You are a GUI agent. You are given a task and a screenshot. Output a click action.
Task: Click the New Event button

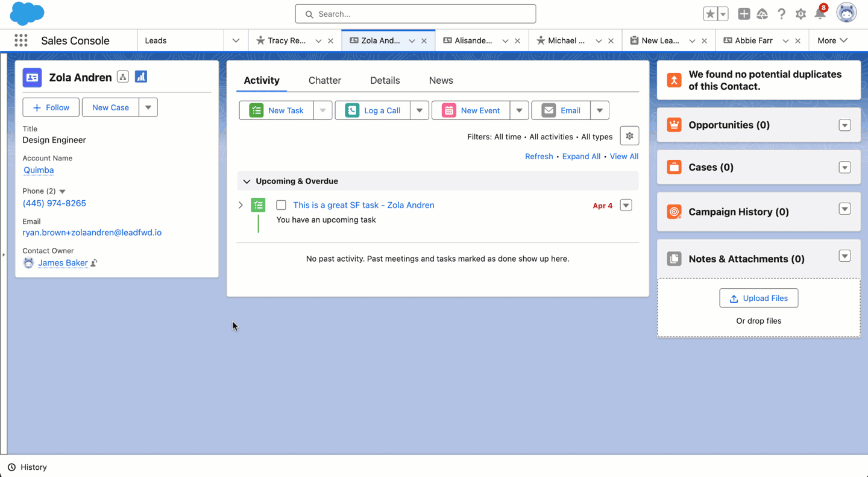471,110
